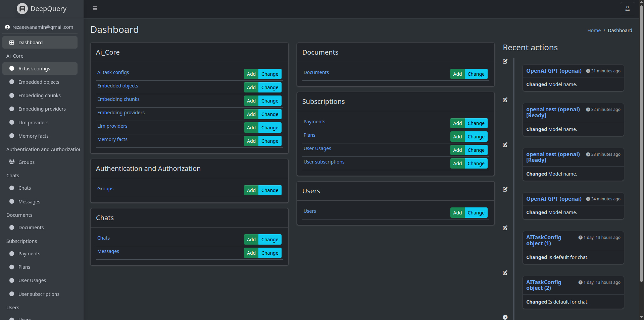Viewport: 644px width, 320px height.
Task: Click the people icon beside Groups in sidebar
Action: coord(12,162)
